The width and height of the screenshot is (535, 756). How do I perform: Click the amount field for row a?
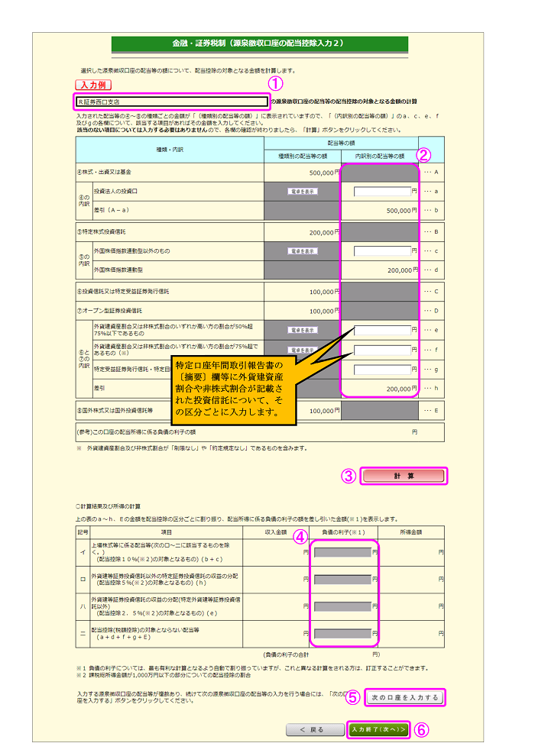382,192
